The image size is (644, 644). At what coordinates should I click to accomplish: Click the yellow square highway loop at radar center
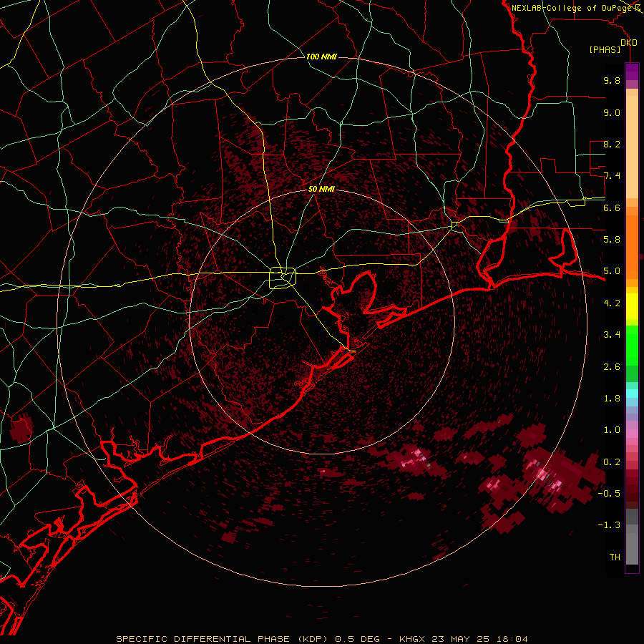coord(283,278)
